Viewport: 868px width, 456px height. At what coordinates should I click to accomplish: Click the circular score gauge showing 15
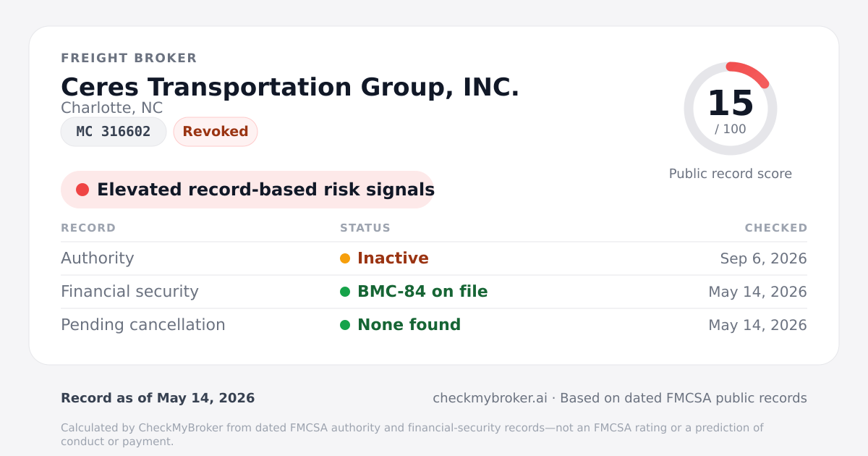click(x=731, y=109)
